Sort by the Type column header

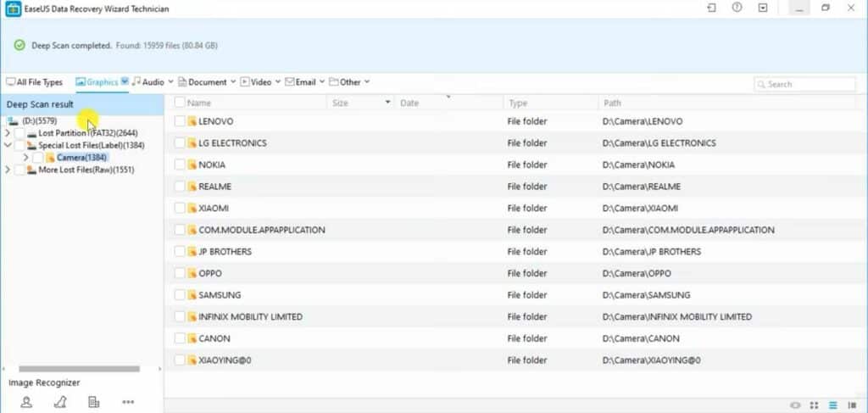click(x=518, y=103)
